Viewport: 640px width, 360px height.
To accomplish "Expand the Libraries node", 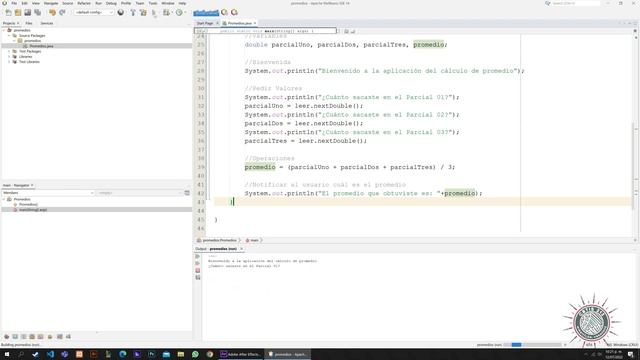I will [9, 57].
